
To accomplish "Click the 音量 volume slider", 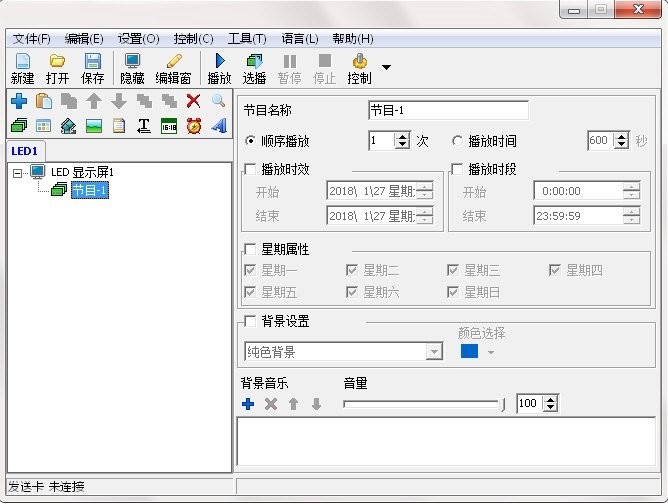I will [x=420, y=404].
